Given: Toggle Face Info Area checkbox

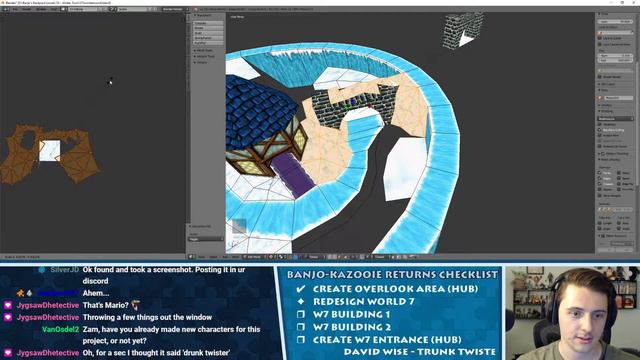Looking at the screenshot, I should 619,223.
